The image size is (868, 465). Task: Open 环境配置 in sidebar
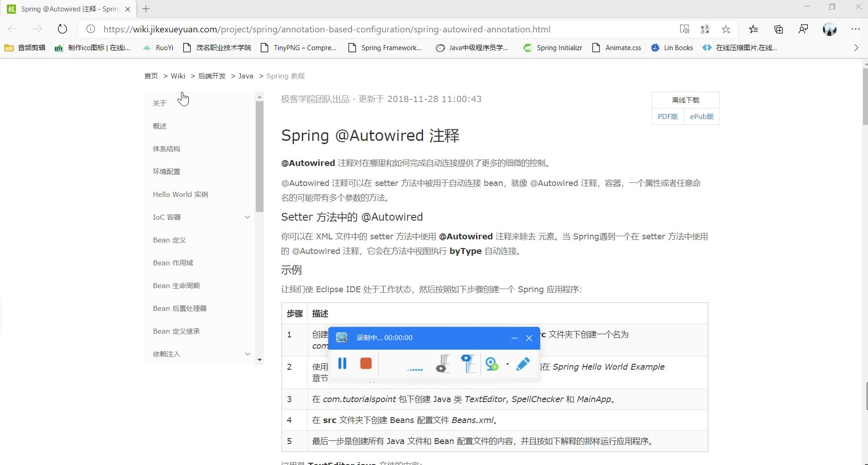(x=166, y=172)
